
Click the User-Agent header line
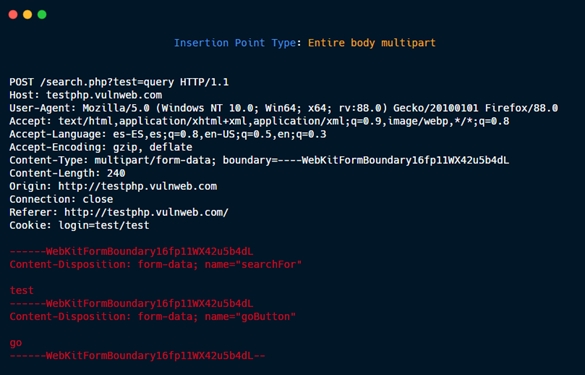point(284,108)
